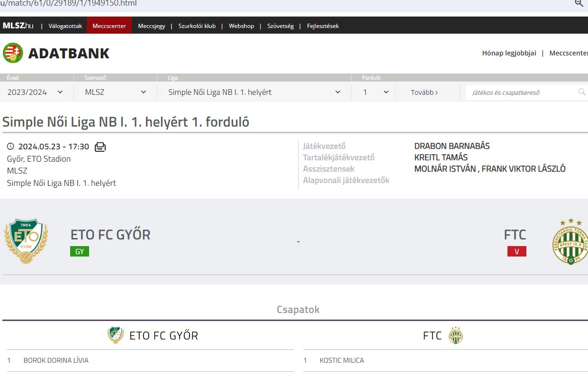The image size is (588, 376).
Task: Click the Tovább button
Action: point(425,92)
